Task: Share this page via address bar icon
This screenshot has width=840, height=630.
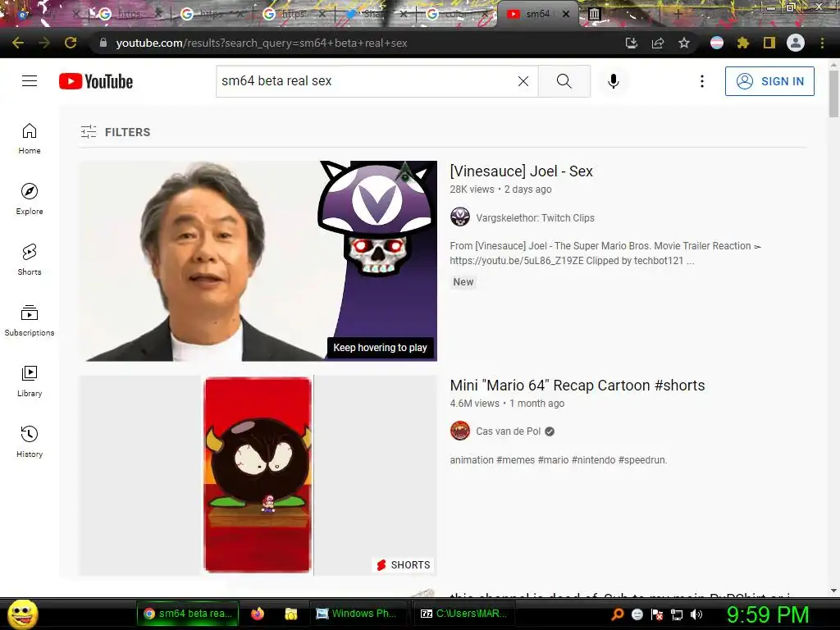Action: tap(658, 43)
